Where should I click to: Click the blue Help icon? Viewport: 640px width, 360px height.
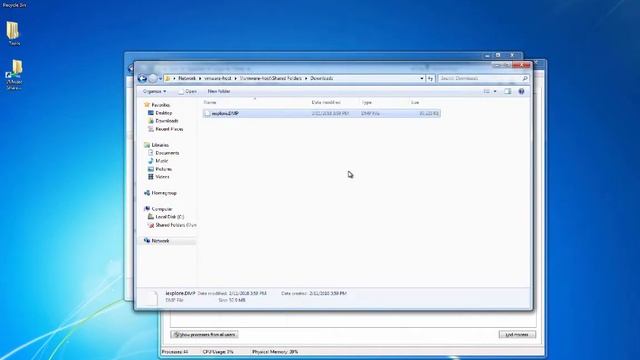[521, 91]
